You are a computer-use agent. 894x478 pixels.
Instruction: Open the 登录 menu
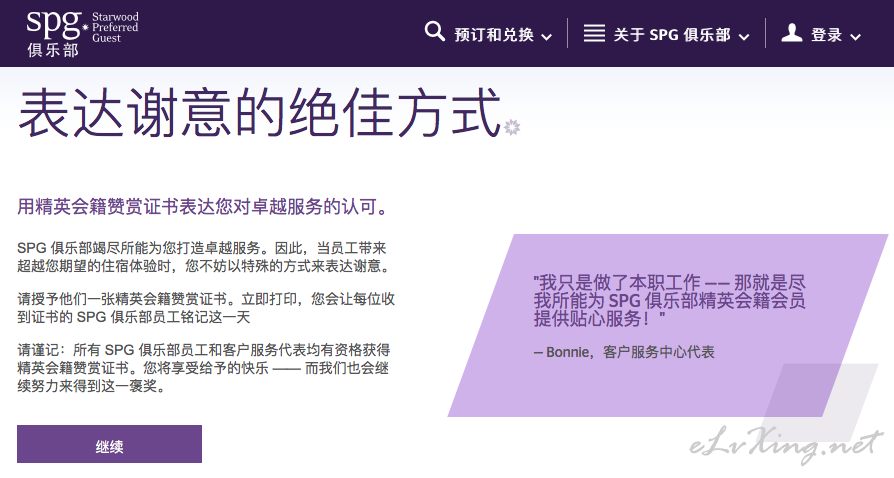tap(827, 35)
